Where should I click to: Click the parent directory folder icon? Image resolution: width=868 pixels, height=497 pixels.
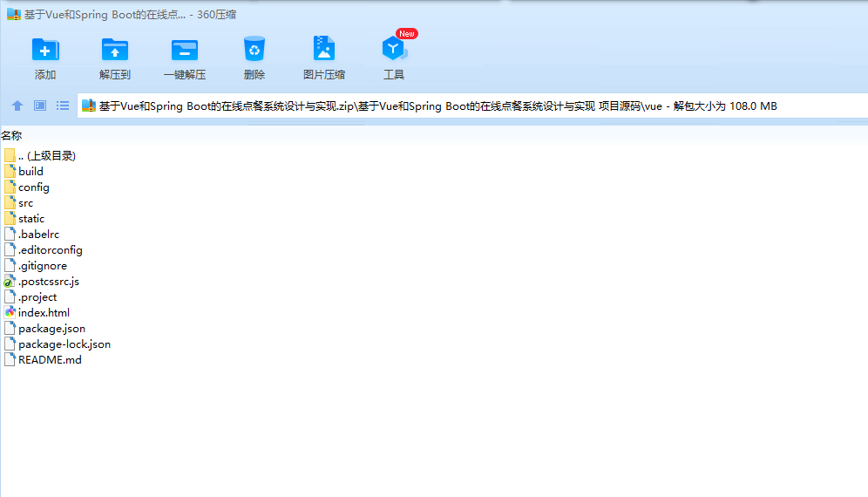tap(10, 155)
